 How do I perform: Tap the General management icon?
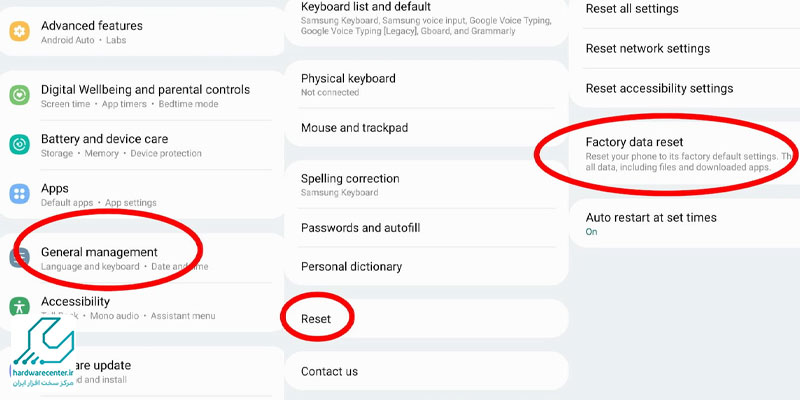(x=20, y=258)
